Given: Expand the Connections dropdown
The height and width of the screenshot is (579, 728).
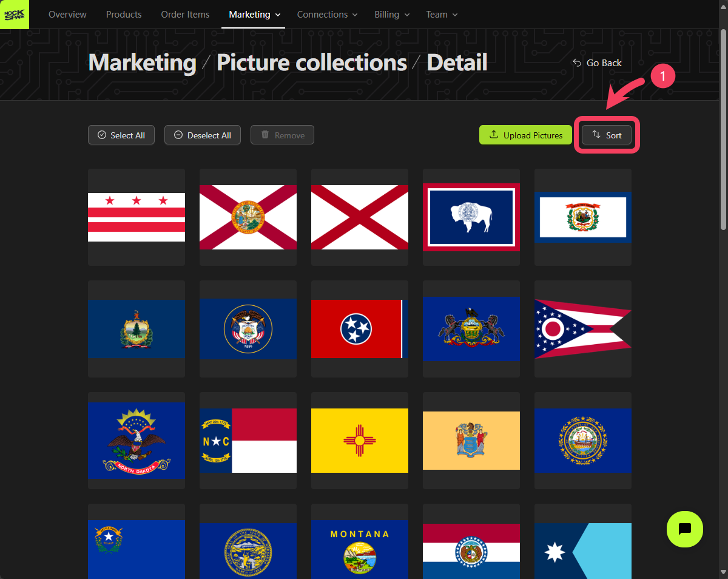Looking at the screenshot, I should 327,14.
